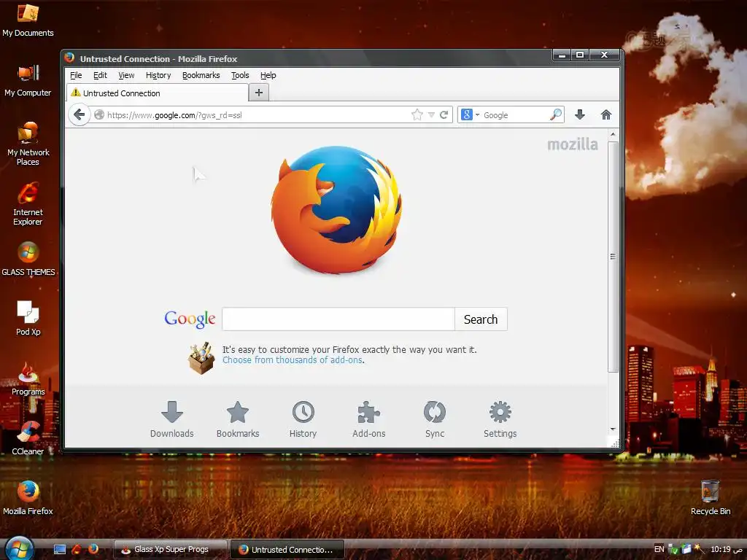Click Untrusted Connection taskbar button
Screen dimensions: 747x560
(287, 550)
